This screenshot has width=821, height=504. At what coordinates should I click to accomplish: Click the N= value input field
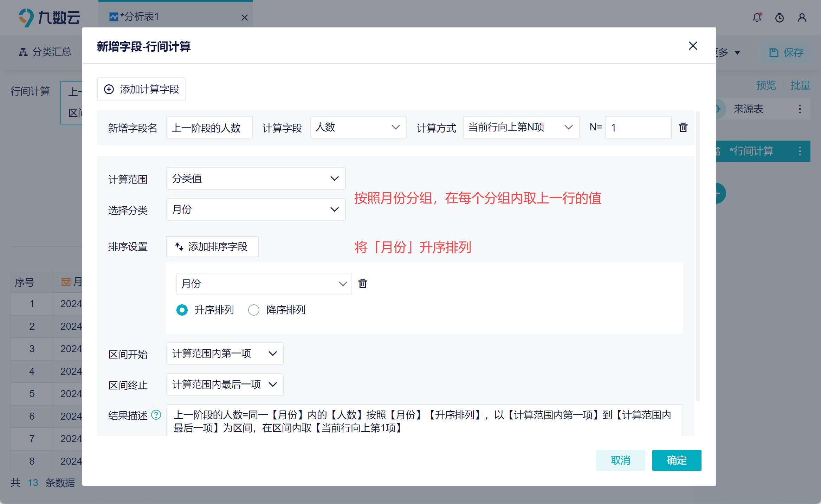pyautogui.click(x=638, y=127)
